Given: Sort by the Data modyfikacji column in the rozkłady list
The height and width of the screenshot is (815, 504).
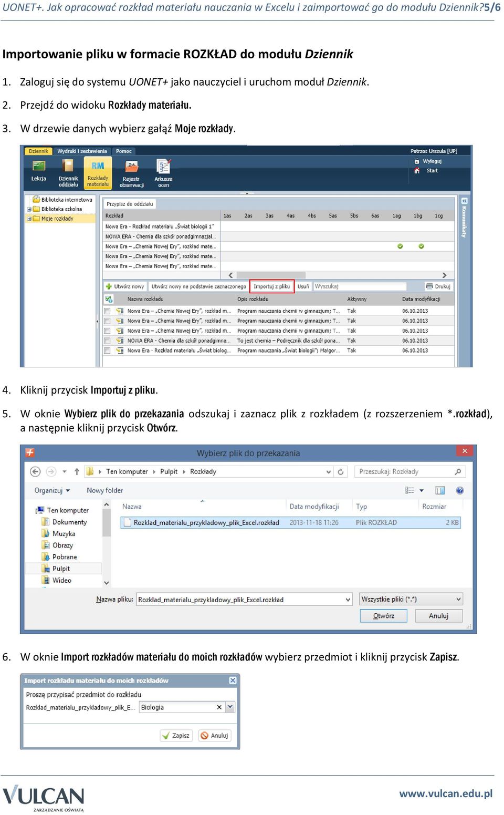Looking at the screenshot, I should (x=421, y=299).
